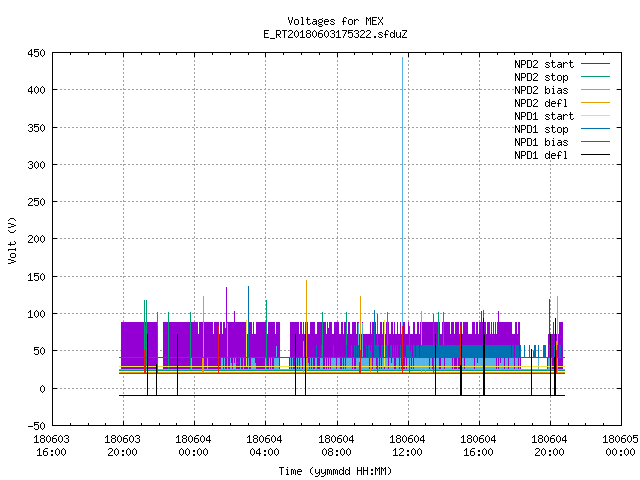Click the red NPD1 bias legend line
This screenshot has height=480, width=640.
(595, 142)
